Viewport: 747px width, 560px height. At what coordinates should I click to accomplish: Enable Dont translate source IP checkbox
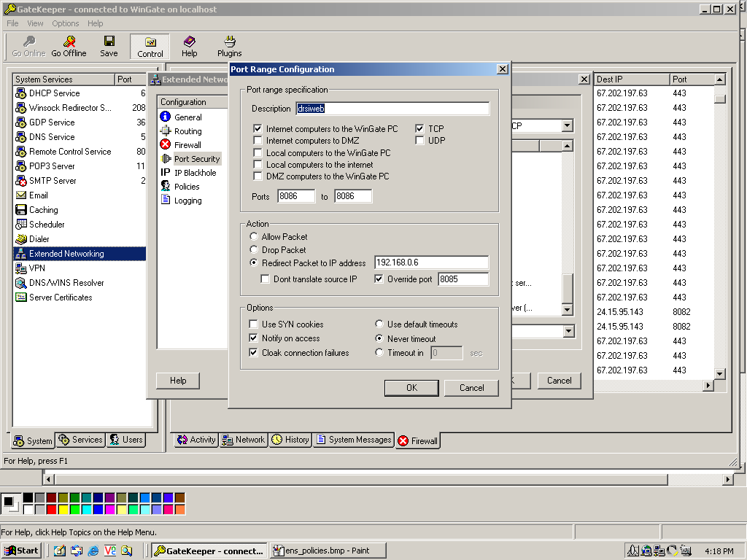(266, 279)
